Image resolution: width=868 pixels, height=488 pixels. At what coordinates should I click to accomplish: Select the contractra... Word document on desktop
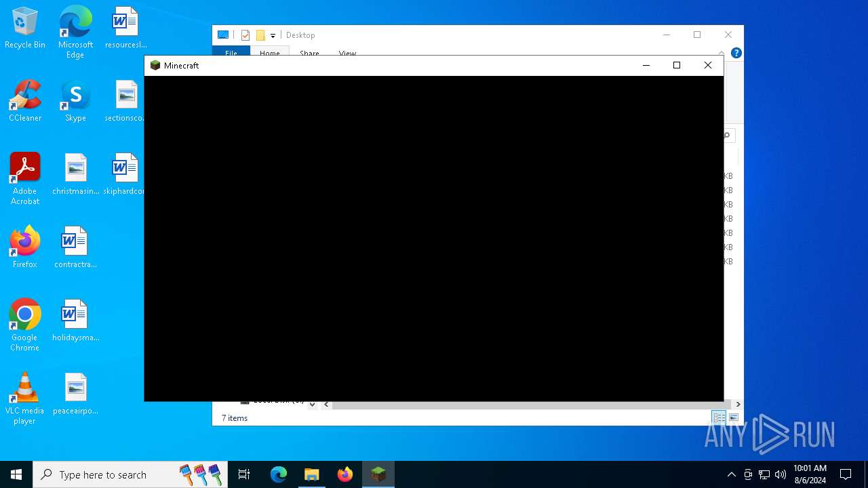point(75,247)
